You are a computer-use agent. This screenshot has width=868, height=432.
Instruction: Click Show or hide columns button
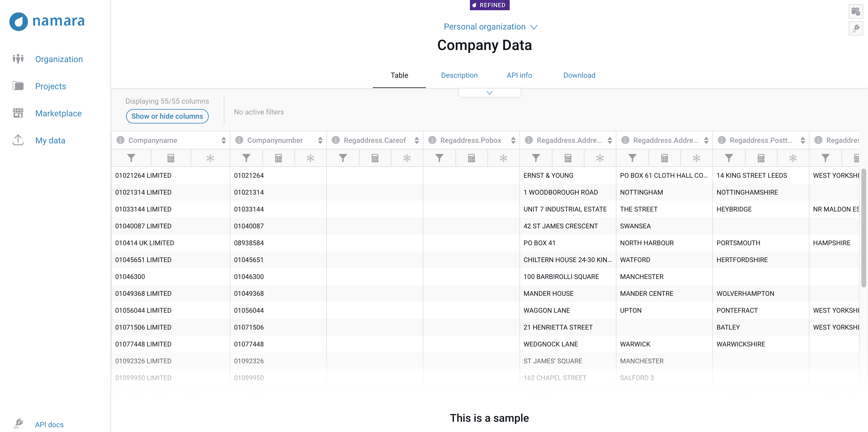pos(167,116)
